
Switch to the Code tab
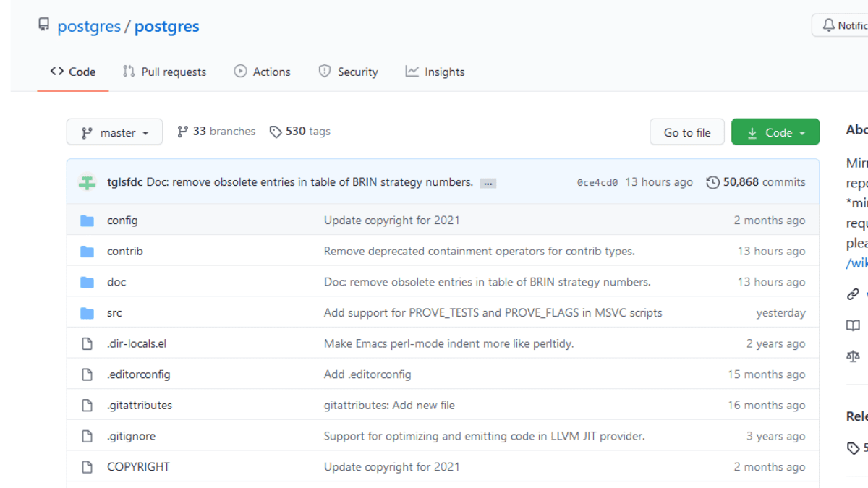coord(73,72)
